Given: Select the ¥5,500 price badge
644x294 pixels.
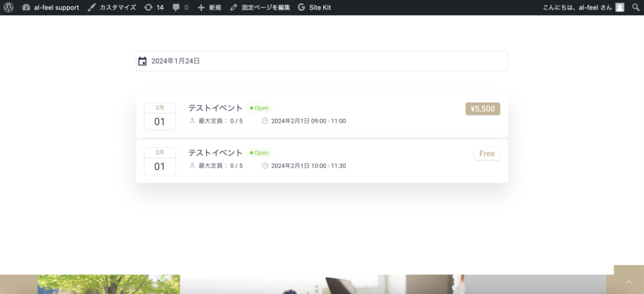Looking at the screenshot, I should pos(482,109).
